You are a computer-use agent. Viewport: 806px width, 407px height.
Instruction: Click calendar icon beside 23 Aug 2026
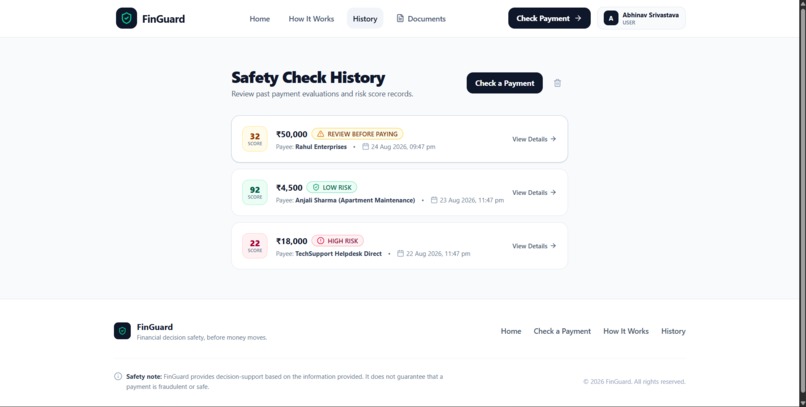coord(434,200)
